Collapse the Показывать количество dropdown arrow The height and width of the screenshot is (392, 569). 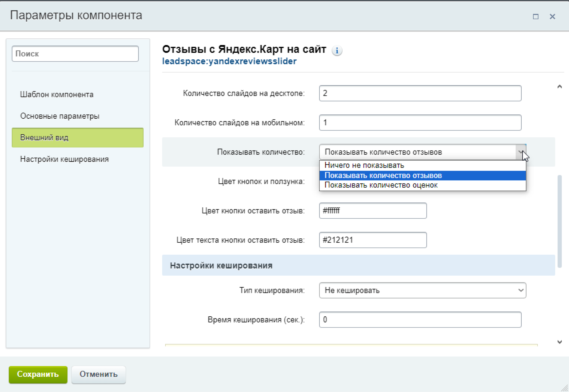[520, 152]
